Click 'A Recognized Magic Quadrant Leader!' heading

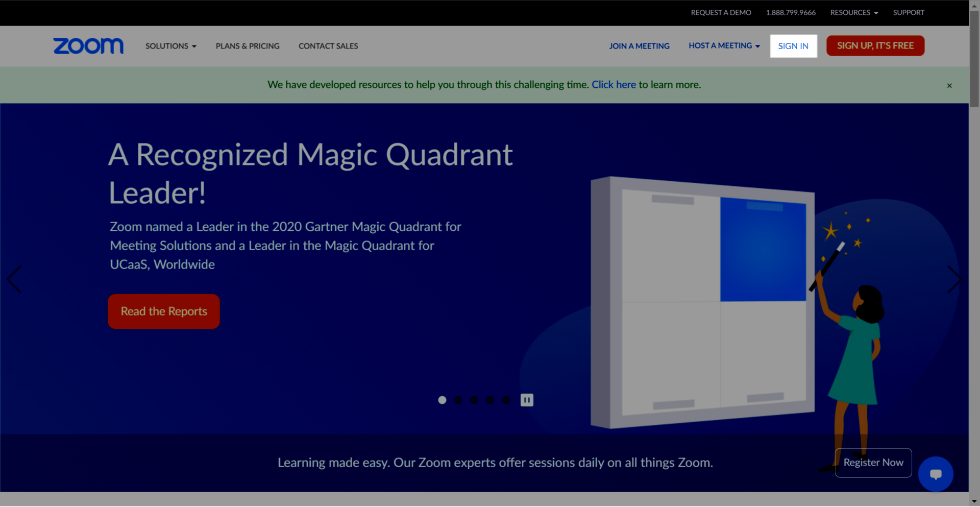click(x=310, y=174)
